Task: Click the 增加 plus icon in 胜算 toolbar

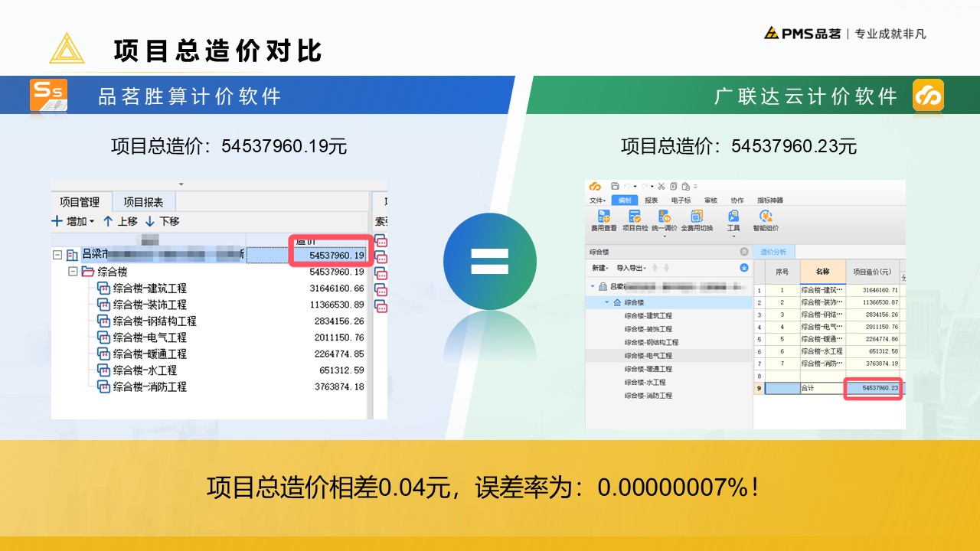Action: tap(57, 221)
